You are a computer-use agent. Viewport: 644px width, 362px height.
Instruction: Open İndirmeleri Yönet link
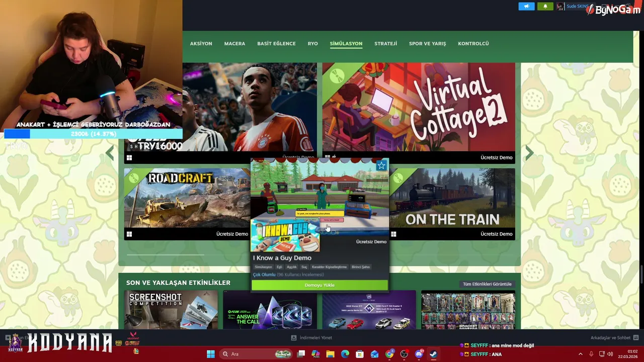(315, 338)
